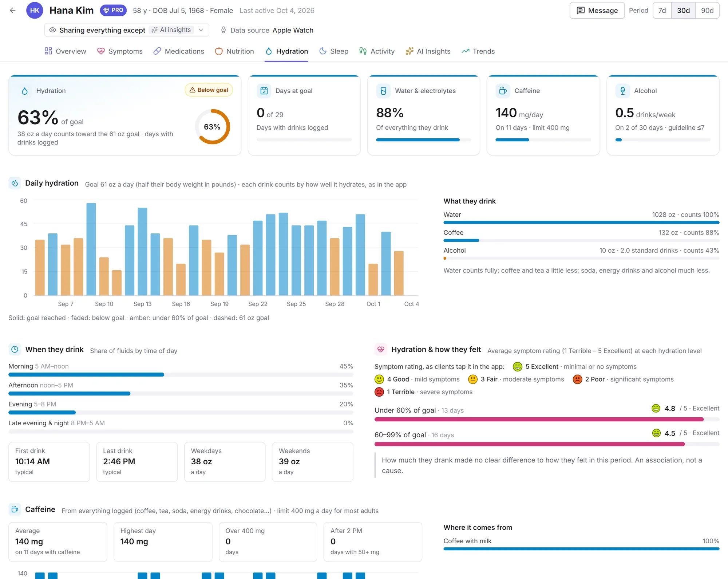The width and height of the screenshot is (728, 579).
Task: Click the mug icon in the Caffeine summary card
Action: (503, 91)
